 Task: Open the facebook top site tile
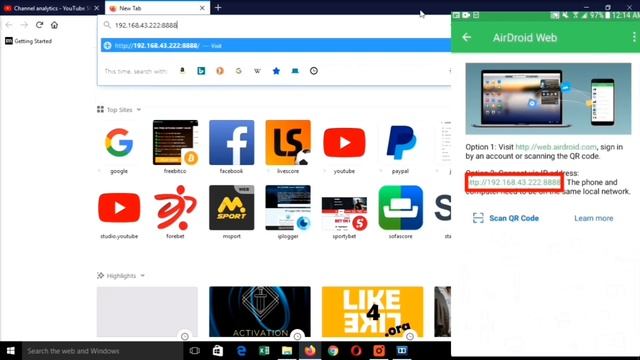pos(231,147)
